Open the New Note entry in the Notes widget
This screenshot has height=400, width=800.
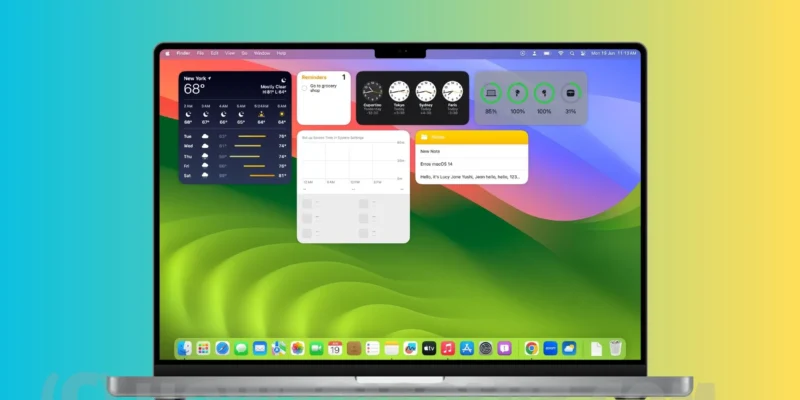471,152
